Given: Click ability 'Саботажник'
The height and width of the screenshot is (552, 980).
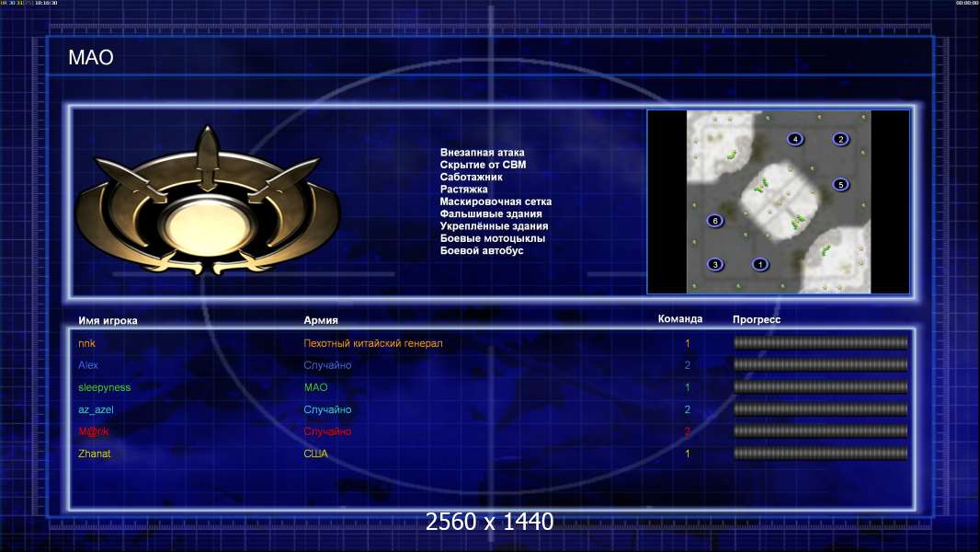Looking at the screenshot, I should click(471, 177).
